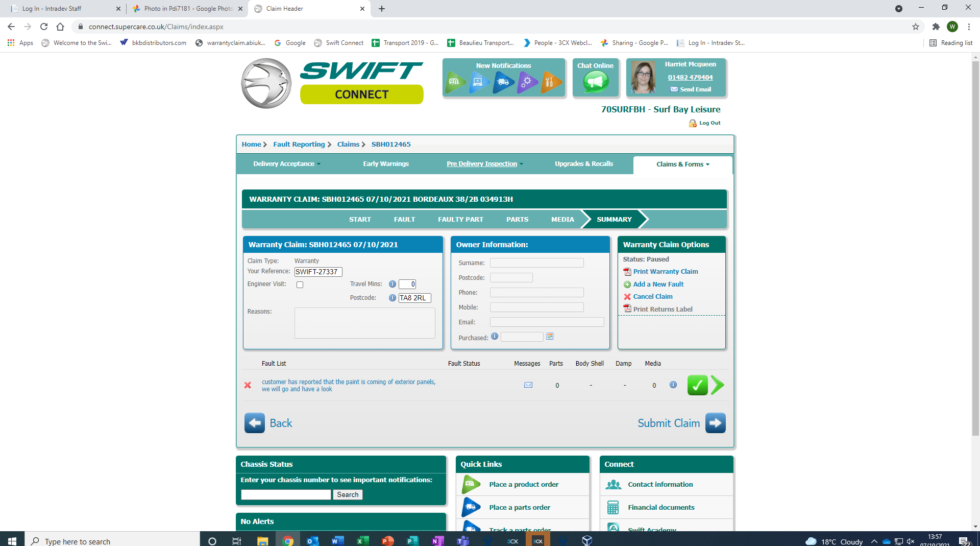
Task: Click Print Warranty Claim link
Action: 666,272
